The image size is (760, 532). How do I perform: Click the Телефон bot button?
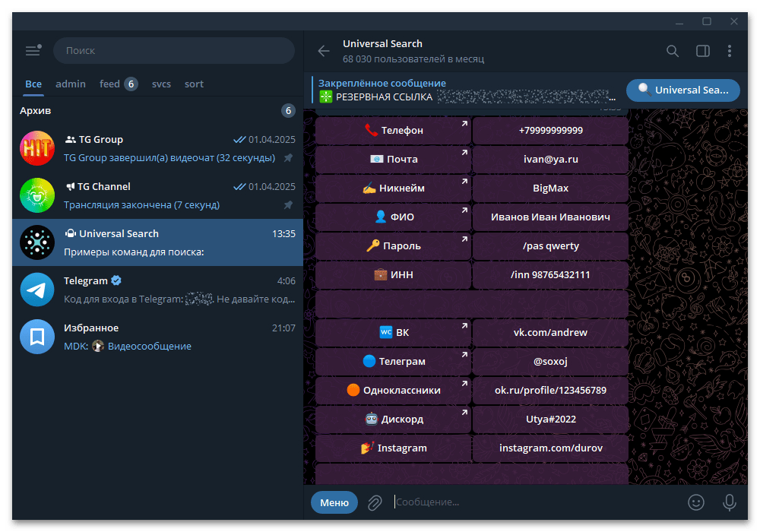[x=393, y=130]
